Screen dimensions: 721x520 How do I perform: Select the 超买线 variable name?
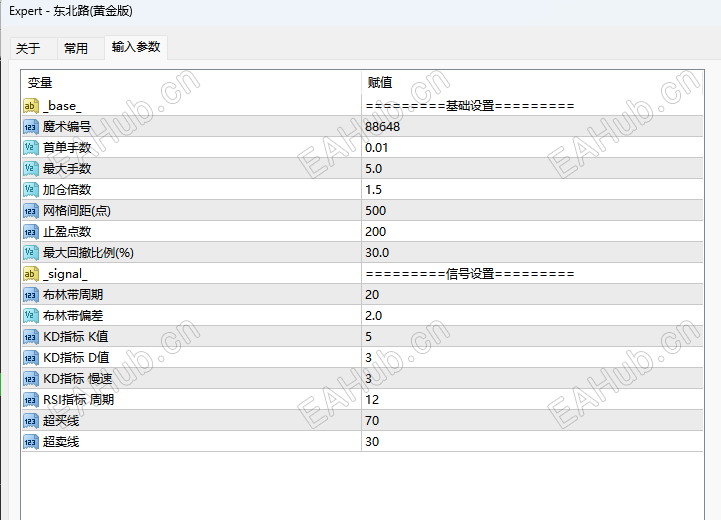point(61,421)
